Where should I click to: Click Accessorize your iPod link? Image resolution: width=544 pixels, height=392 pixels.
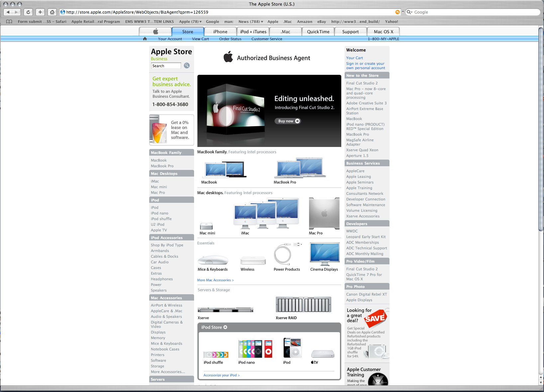221,375
